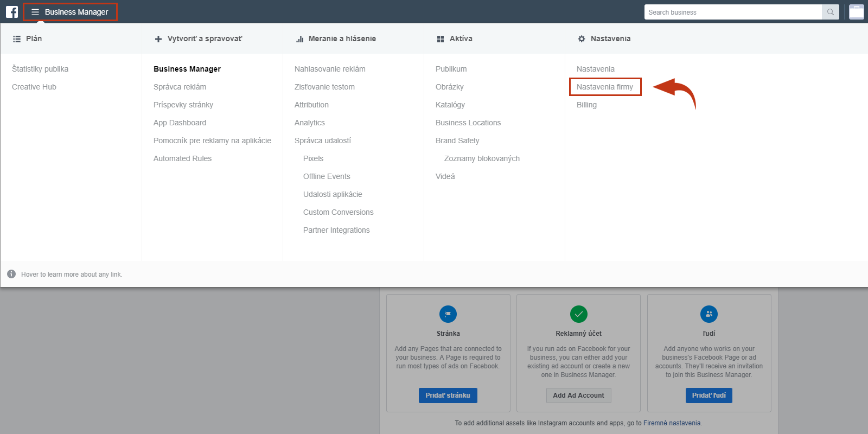Focus the Search business field
868x434 pixels.
click(733, 12)
